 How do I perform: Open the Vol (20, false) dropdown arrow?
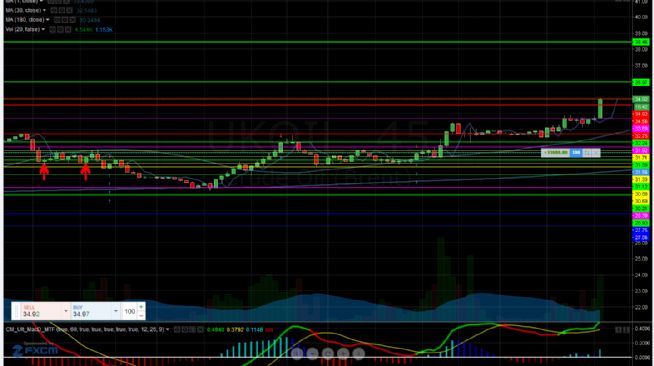click(43, 29)
